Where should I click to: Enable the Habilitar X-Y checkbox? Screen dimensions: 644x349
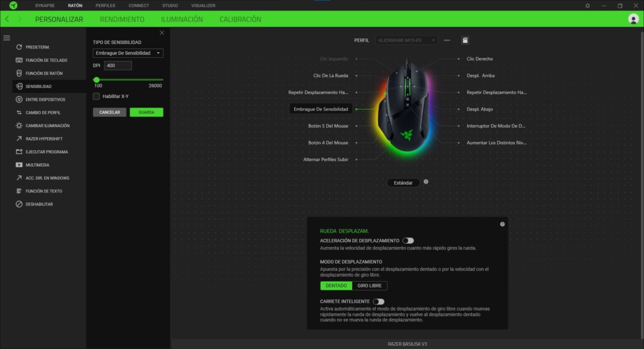[x=96, y=96]
